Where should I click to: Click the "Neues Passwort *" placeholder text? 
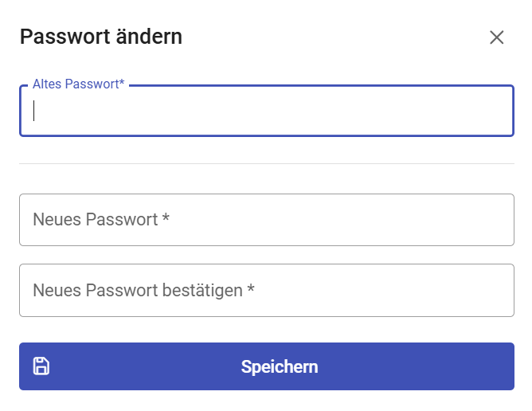click(x=101, y=220)
